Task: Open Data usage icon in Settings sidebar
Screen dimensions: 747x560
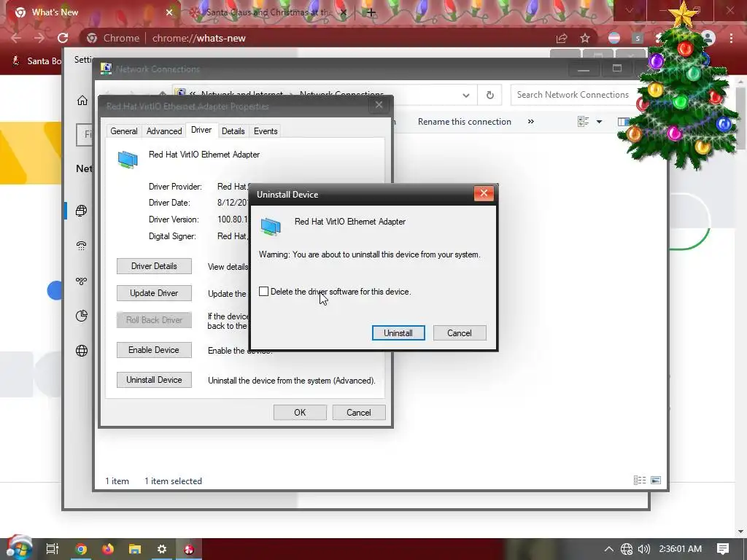Action: pos(82,316)
